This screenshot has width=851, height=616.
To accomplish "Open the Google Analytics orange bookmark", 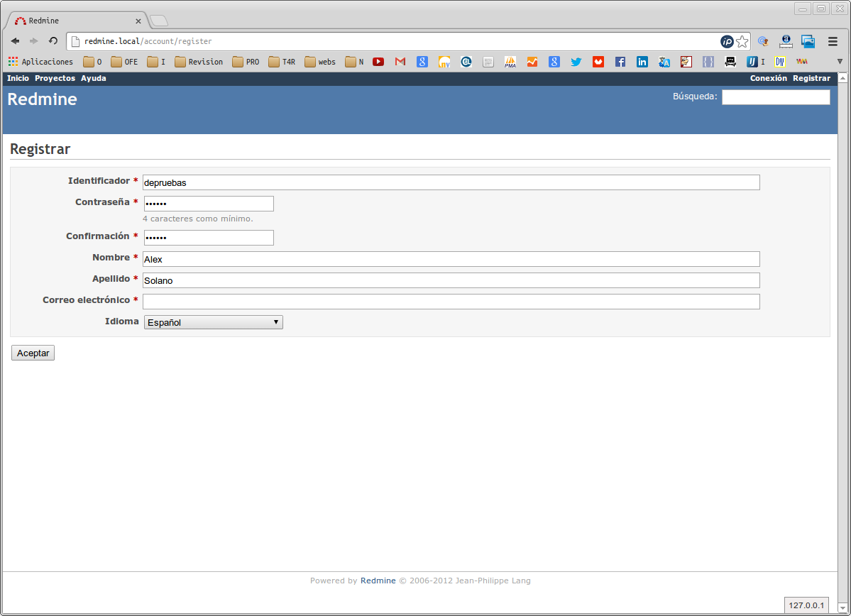I will click(532, 62).
